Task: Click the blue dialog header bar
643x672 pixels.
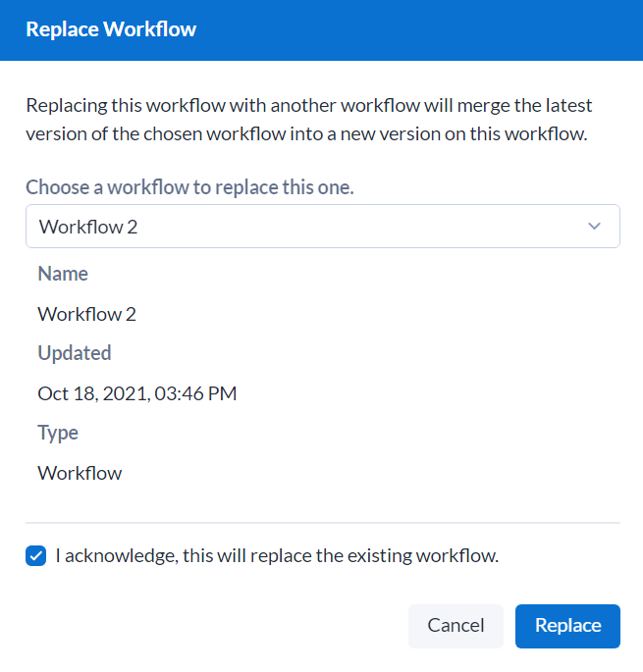Action: [x=412, y=29]
